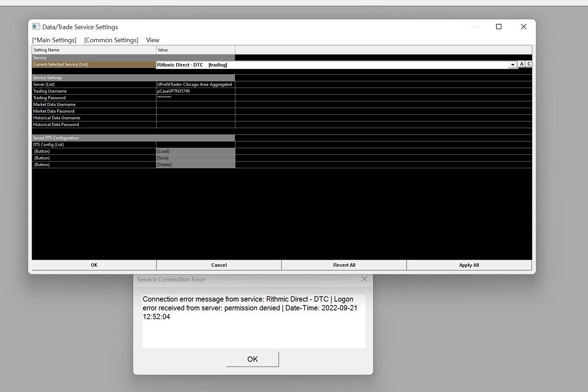The width and height of the screenshot is (588, 392).
Task: Click the [Delete] configuration button
Action: 196,165
